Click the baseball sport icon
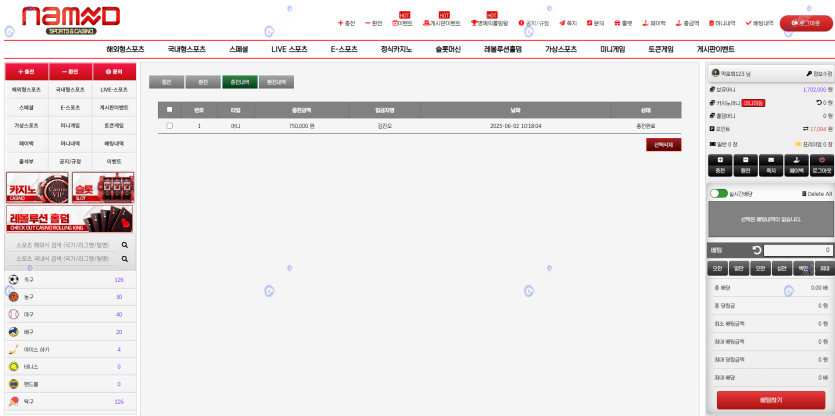The image size is (835, 416). [14, 314]
